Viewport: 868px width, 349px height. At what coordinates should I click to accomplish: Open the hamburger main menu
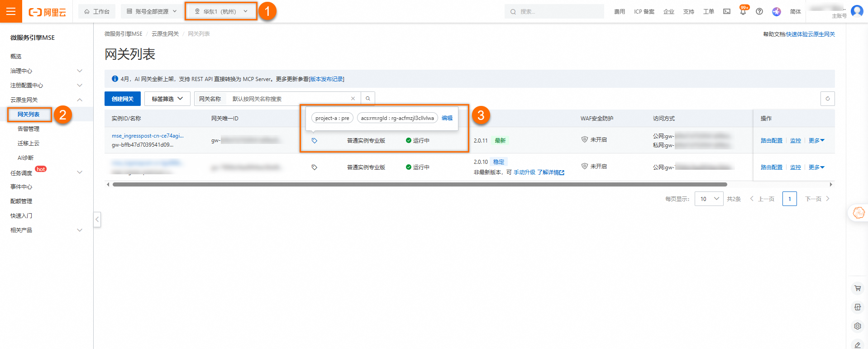11,11
